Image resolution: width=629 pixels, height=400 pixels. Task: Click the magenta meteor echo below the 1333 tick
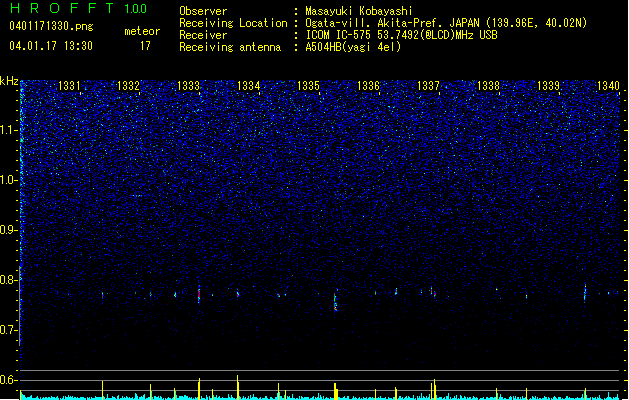pyautogui.click(x=199, y=294)
